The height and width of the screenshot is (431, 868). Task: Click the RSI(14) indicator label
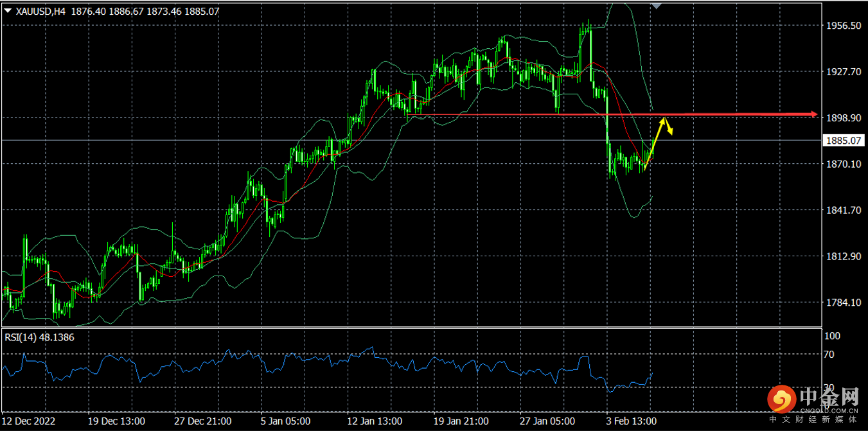39,337
